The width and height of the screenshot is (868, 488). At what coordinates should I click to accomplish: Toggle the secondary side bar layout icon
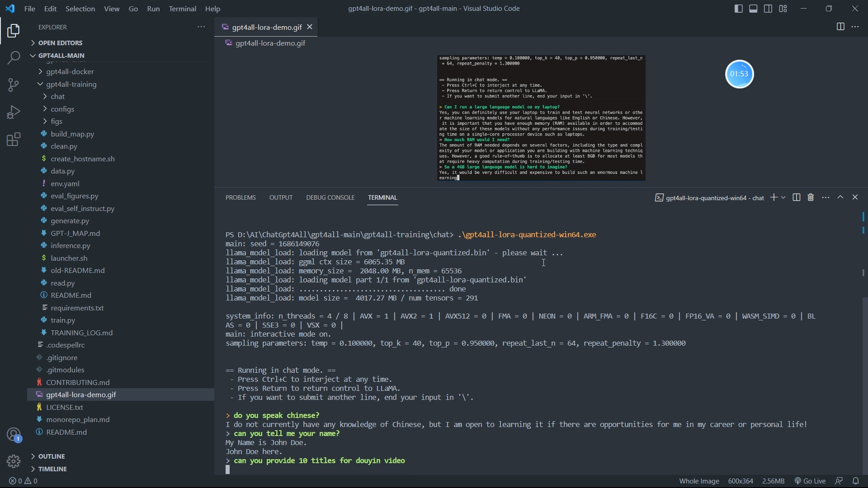point(768,9)
